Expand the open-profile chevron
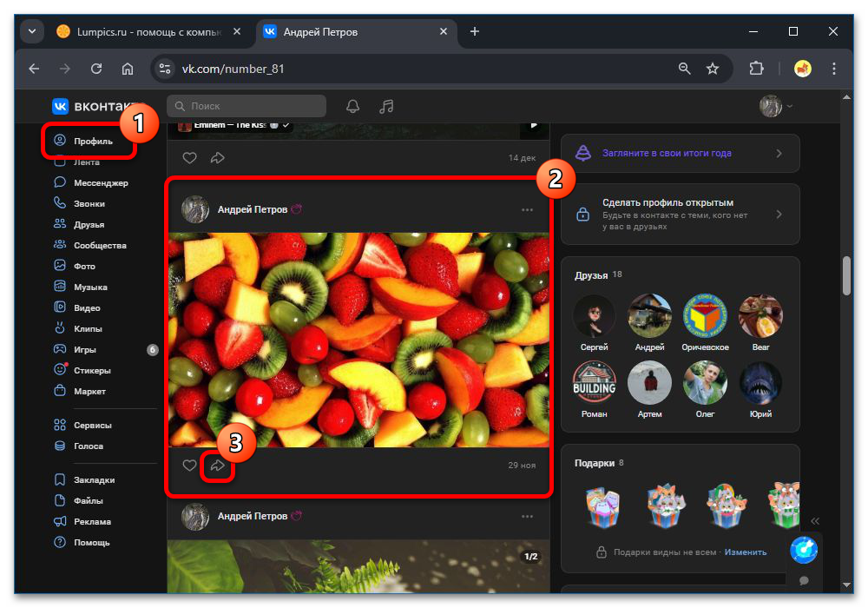Viewport: 868px width, 608px height. coord(779,215)
